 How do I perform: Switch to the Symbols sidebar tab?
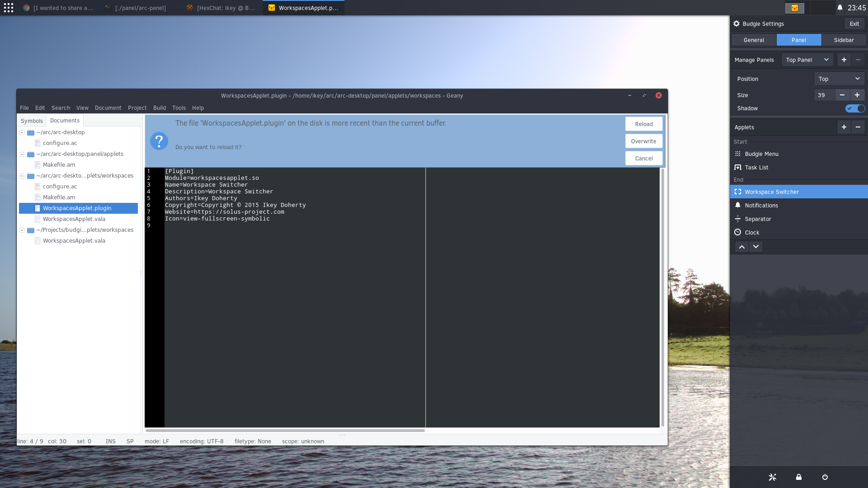32,121
